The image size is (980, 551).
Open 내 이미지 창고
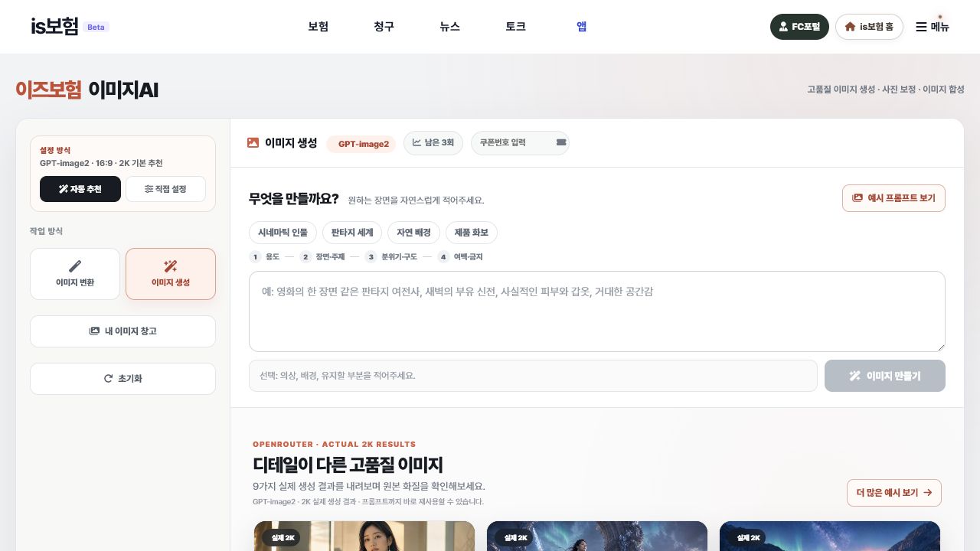[122, 331]
